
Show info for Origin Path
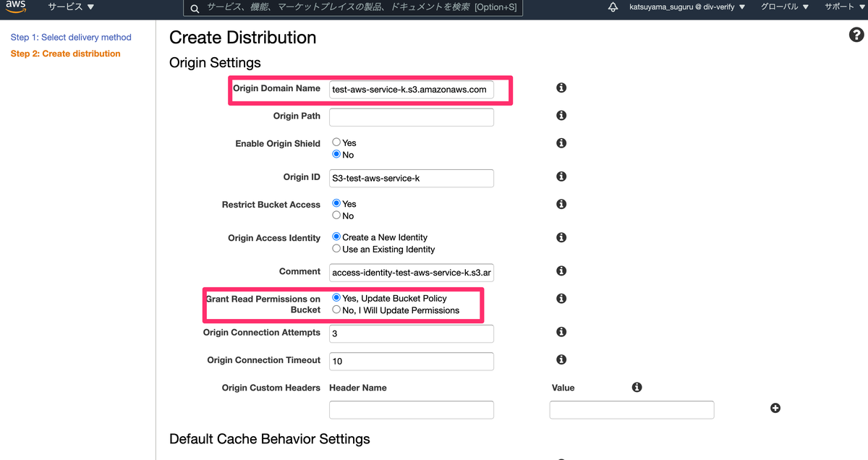tap(561, 115)
